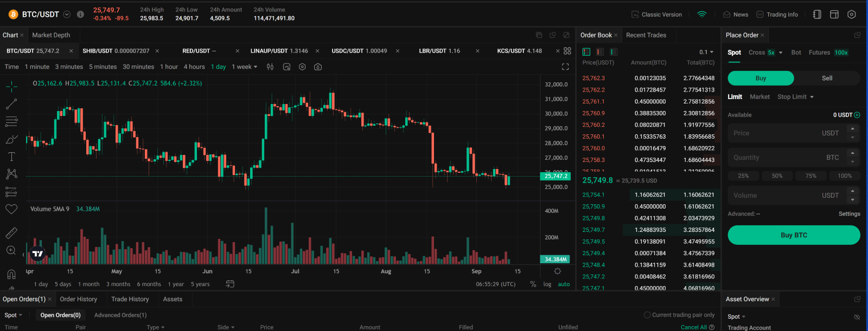Open the chart patterns tool
Image resolution: width=868 pixels, height=331 pixels.
point(11,174)
